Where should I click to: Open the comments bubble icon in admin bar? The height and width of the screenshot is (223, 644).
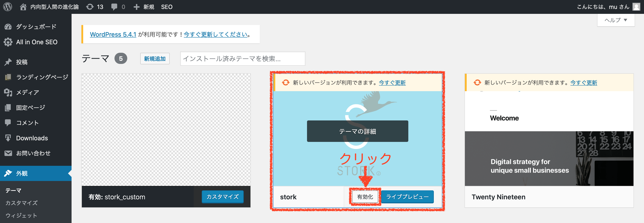tap(114, 7)
